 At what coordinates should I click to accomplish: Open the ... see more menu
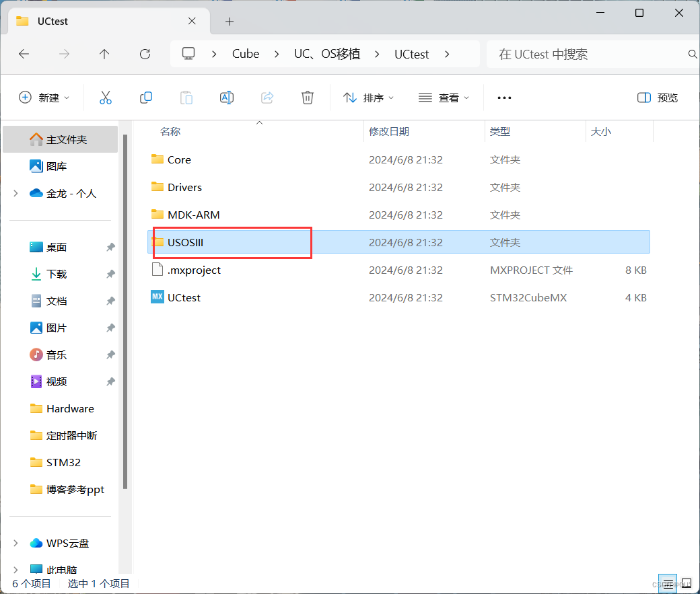(x=503, y=98)
